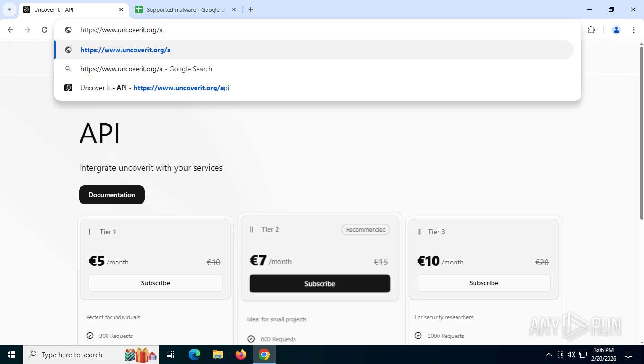Go back using the browser back arrow
The height and width of the screenshot is (364, 644).
click(x=10, y=30)
